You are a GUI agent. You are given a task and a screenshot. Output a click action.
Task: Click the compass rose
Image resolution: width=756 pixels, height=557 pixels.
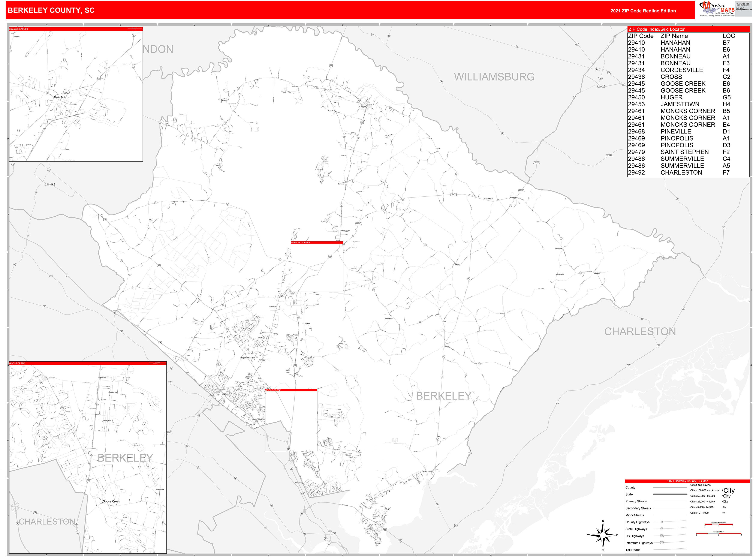pyautogui.click(x=603, y=535)
